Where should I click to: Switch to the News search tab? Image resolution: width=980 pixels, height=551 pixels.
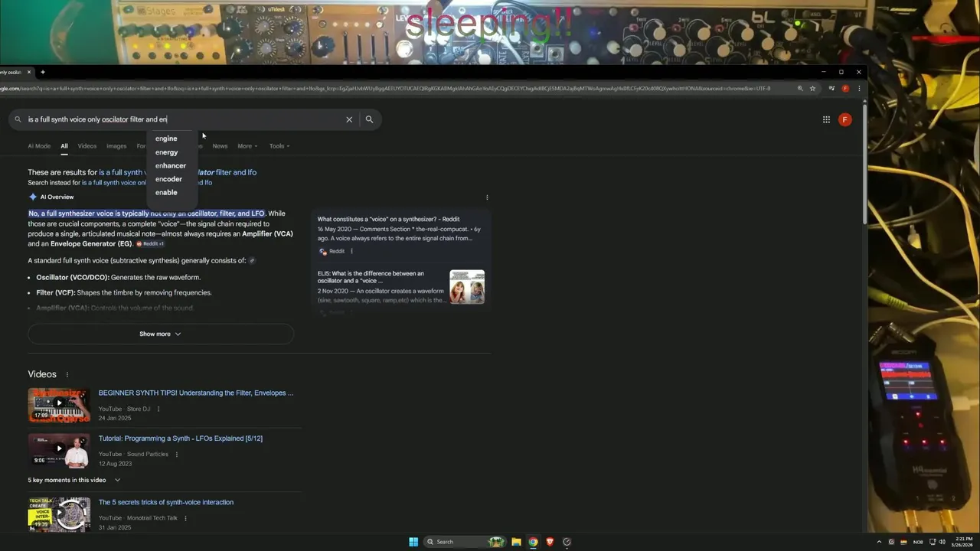tap(220, 145)
